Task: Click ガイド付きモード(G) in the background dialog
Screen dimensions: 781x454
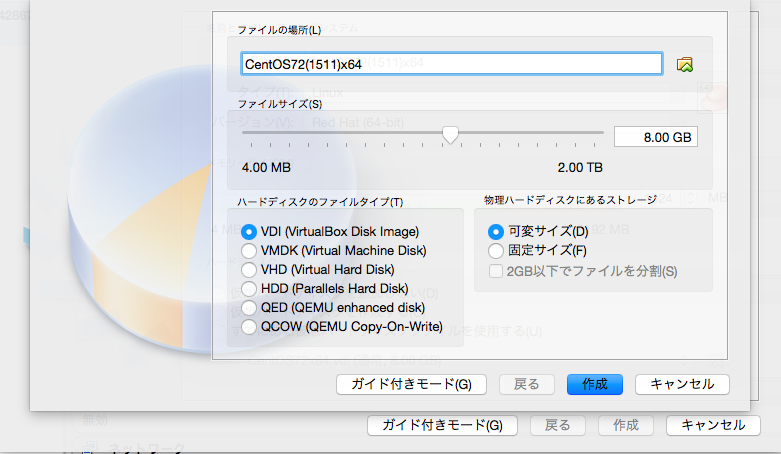Action: [x=442, y=425]
